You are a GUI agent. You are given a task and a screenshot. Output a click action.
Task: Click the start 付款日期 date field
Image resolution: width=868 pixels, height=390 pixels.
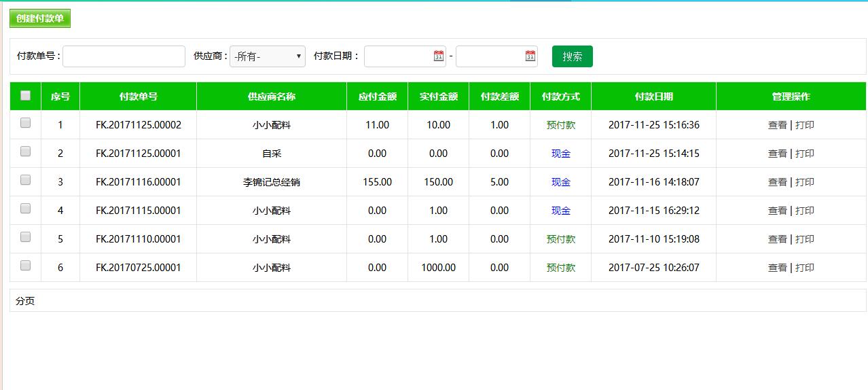pos(399,56)
